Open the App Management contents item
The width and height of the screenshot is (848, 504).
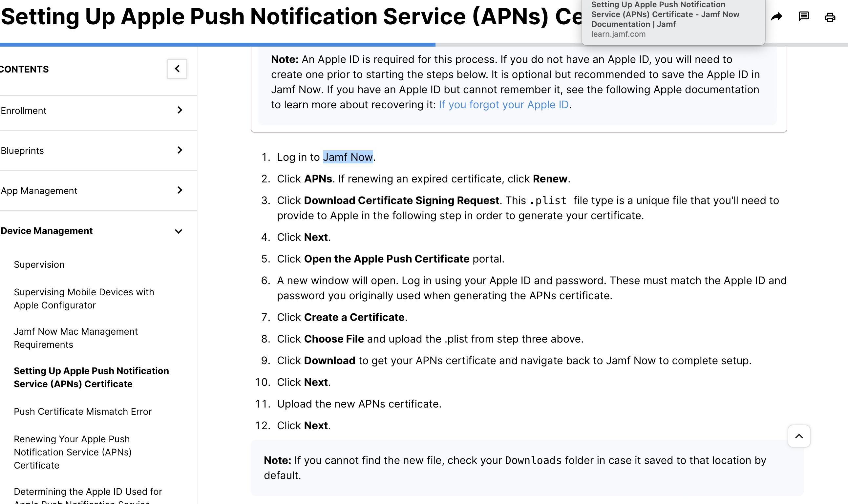(x=39, y=191)
